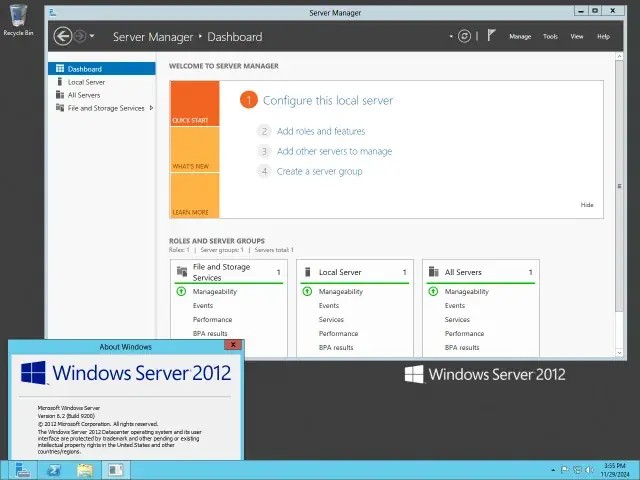Click the orange step 1 circle
Image resolution: width=640 pixels, height=480 pixels.
coord(249,100)
